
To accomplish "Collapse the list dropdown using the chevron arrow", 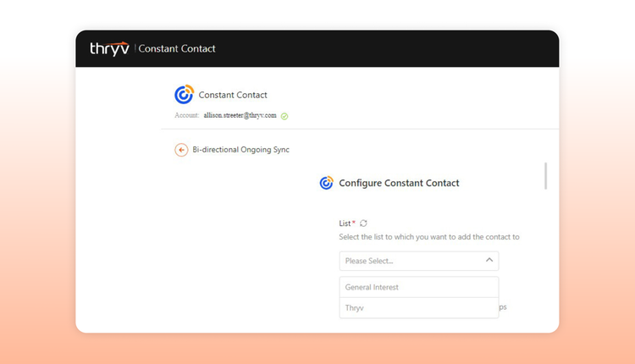I will point(489,260).
